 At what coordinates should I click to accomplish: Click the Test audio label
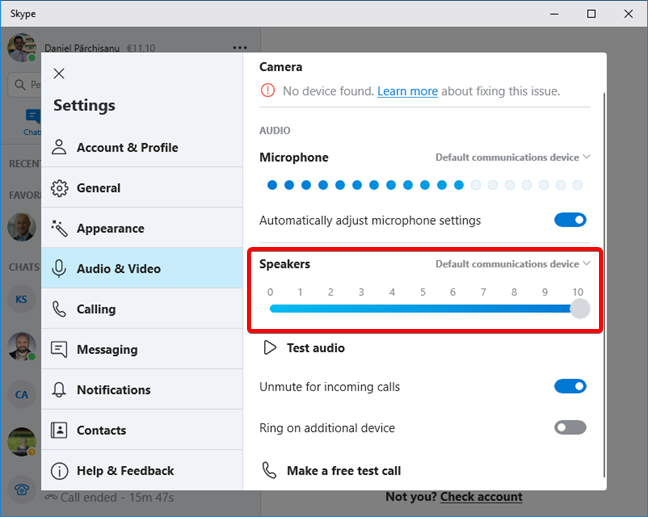[316, 348]
